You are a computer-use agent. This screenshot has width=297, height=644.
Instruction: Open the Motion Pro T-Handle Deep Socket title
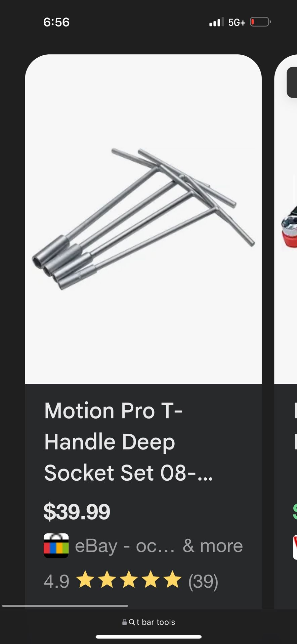pyautogui.click(x=129, y=442)
